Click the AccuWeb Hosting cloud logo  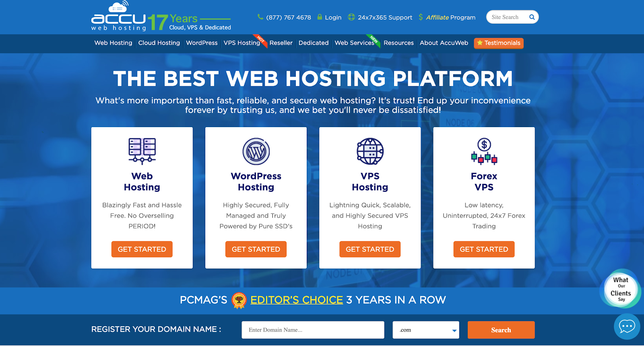point(119,16)
